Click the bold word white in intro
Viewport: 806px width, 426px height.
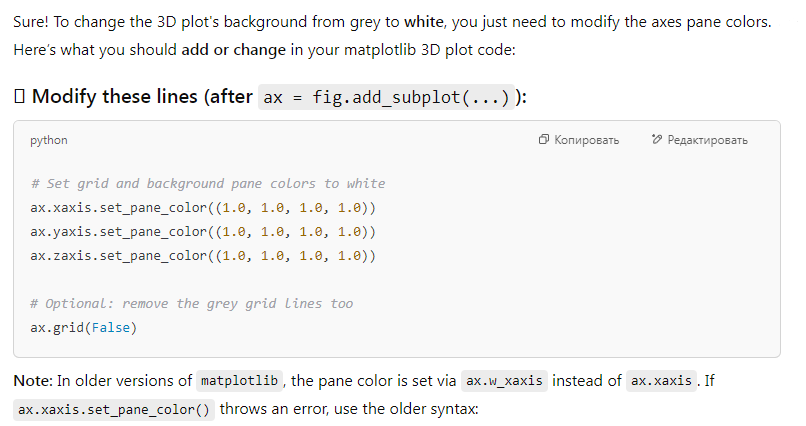pos(424,22)
